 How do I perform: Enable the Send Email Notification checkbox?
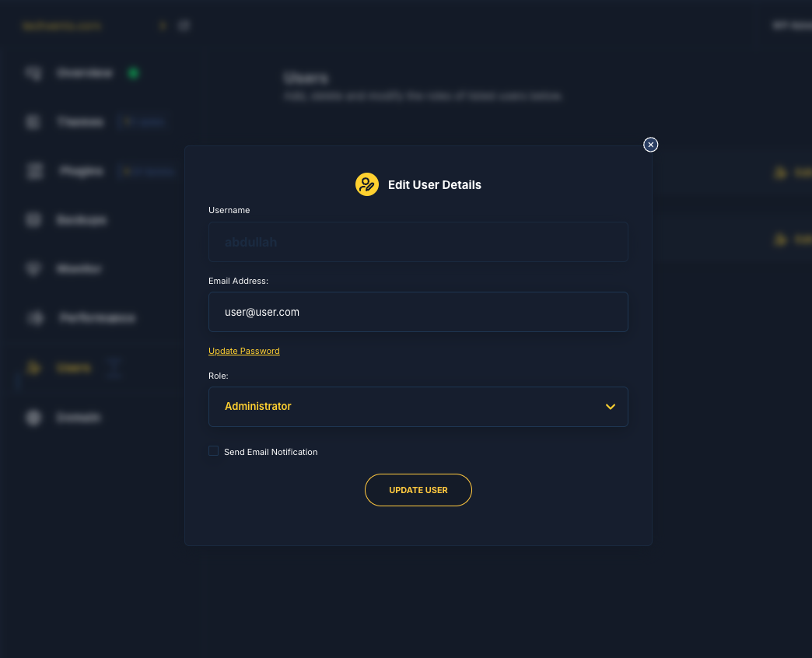point(214,451)
